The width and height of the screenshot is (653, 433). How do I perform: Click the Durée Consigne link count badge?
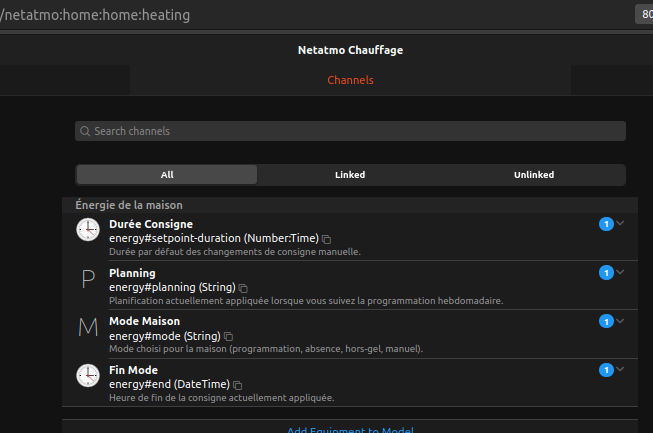pyautogui.click(x=606, y=224)
